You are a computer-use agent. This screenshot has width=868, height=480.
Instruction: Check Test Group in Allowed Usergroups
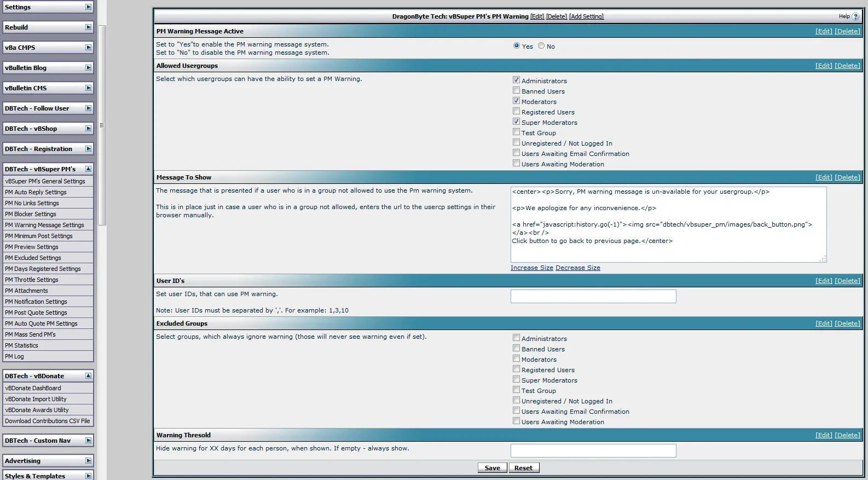point(516,132)
